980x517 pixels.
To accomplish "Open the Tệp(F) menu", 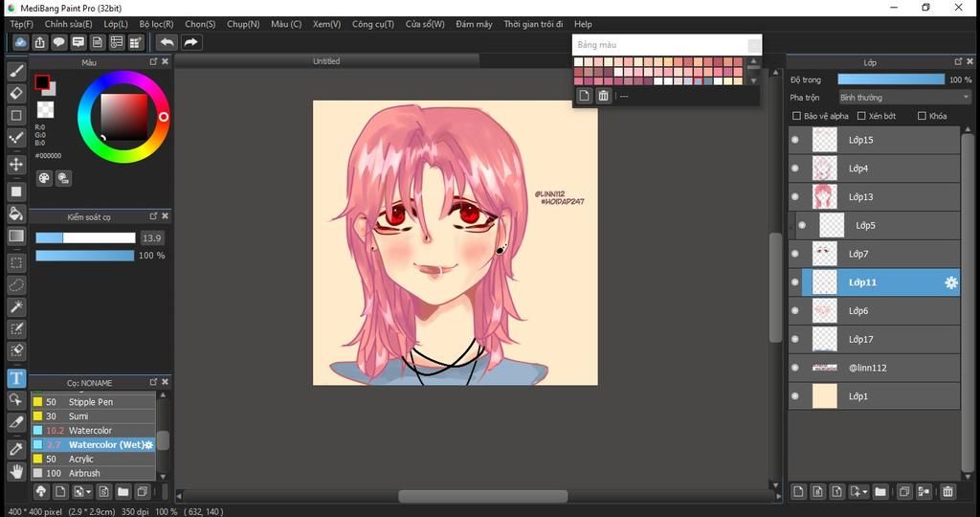I will (x=21, y=24).
